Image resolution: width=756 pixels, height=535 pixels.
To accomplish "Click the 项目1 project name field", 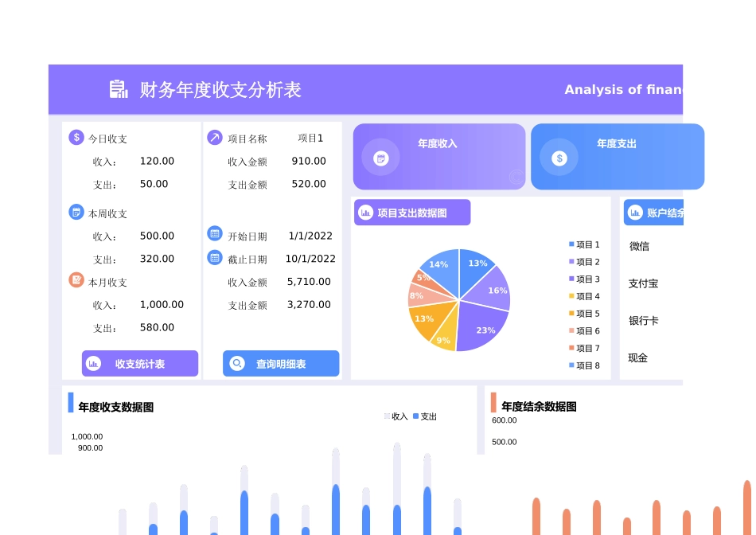I will pyautogui.click(x=312, y=137).
